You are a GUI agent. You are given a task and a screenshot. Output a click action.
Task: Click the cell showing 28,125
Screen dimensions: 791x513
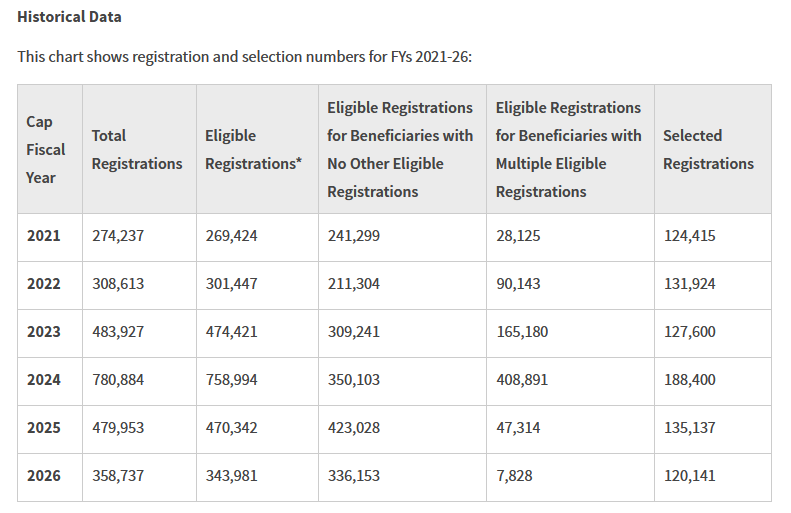click(518, 236)
